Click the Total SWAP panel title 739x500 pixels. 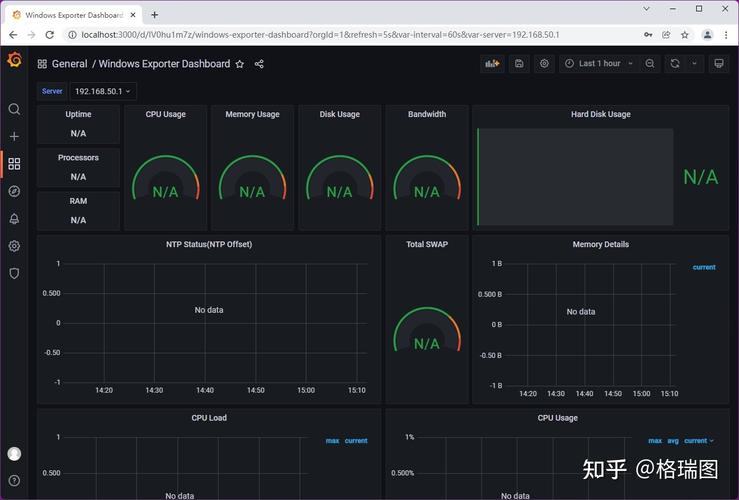tap(427, 244)
